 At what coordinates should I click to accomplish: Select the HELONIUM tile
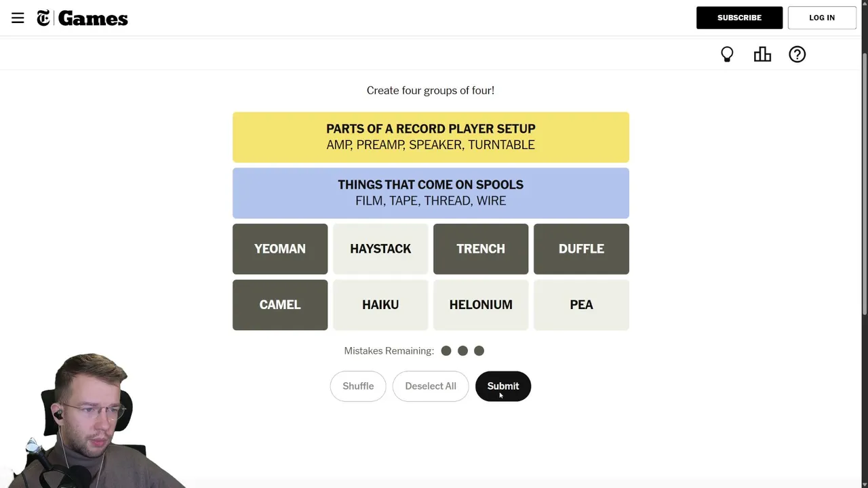(x=481, y=305)
